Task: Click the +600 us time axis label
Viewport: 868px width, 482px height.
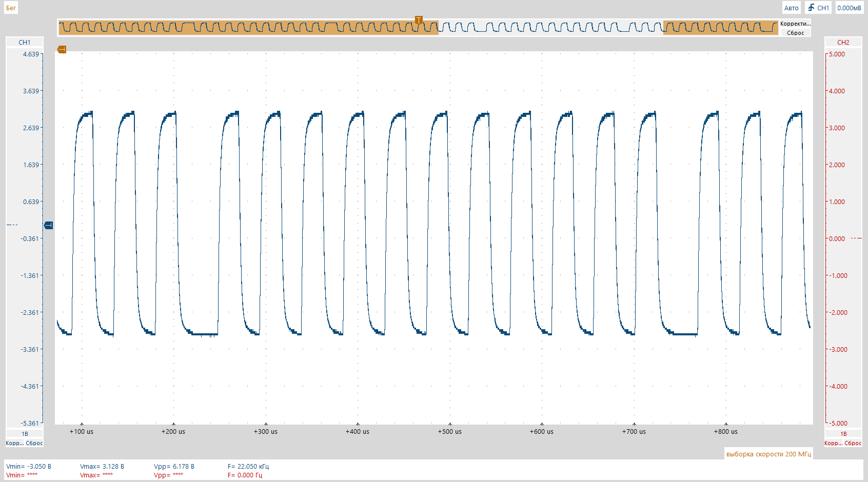Action: (x=542, y=432)
